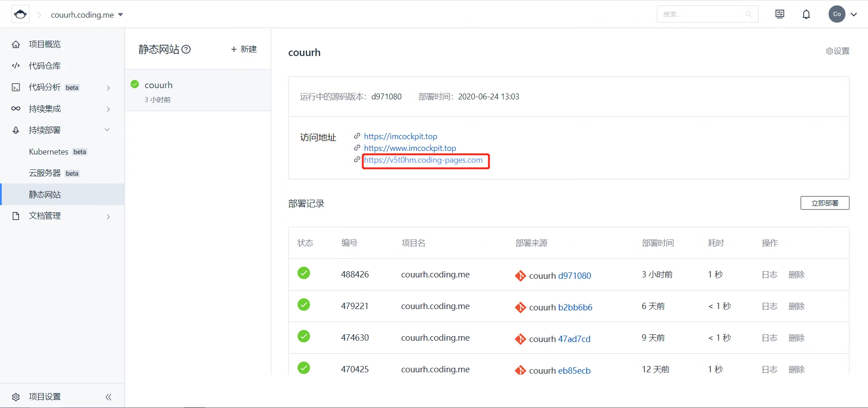Collapse the 持续部署 section chevron
This screenshot has height=408, width=868.
coord(107,130)
